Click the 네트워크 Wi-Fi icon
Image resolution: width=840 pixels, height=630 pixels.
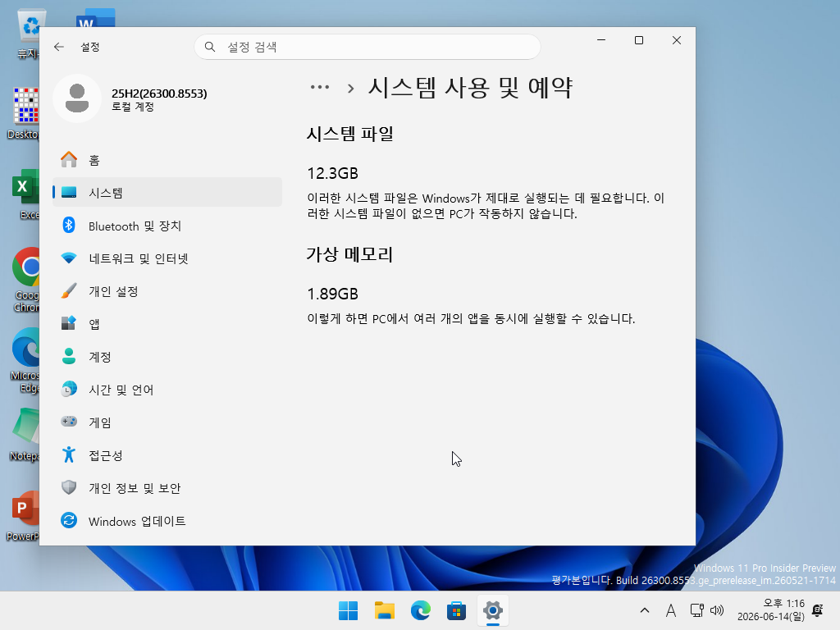pyautogui.click(x=69, y=258)
